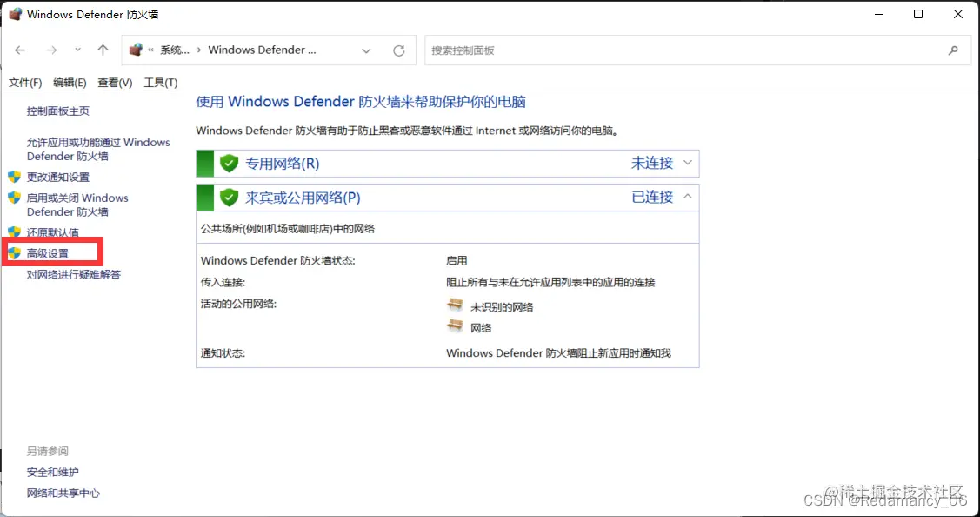Go to 控制面板主页

[x=58, y=111]
